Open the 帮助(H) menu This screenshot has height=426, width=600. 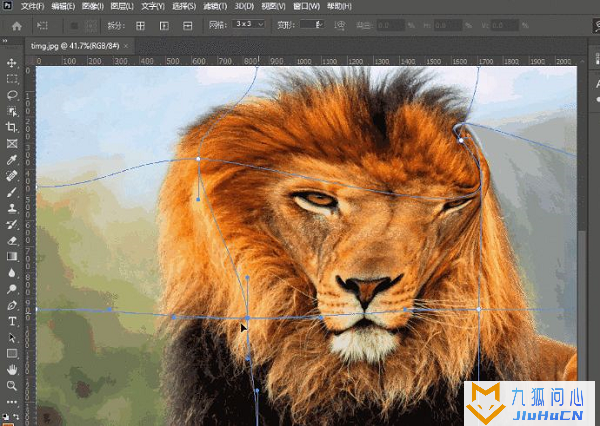[339, 6]
